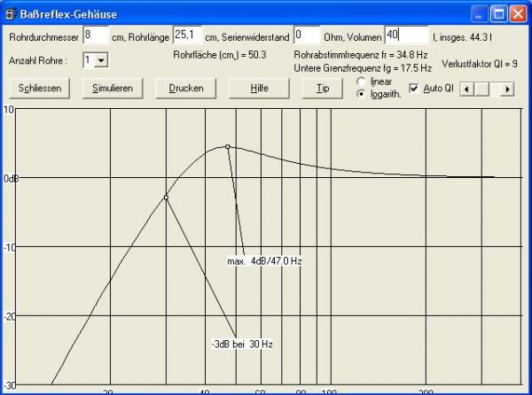Focus the Rohrlänge field showing 25,1
Screen dimensions: 532x395
(187, 35)
